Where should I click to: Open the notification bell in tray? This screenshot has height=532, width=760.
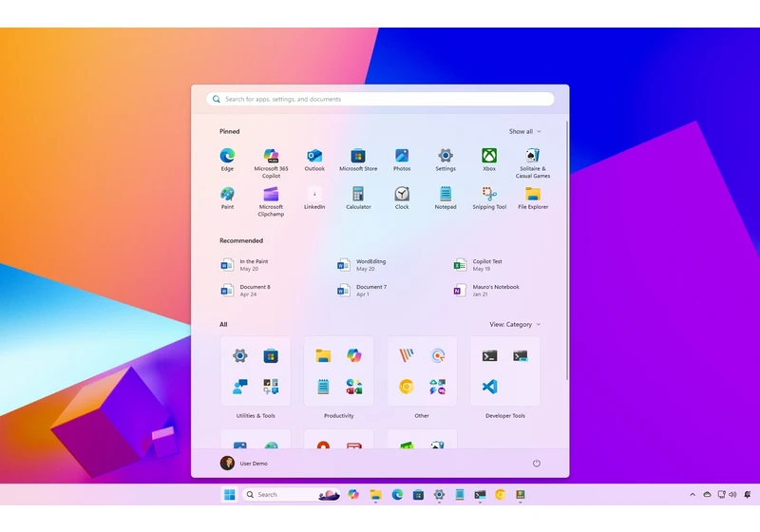(x=748, y=495)
